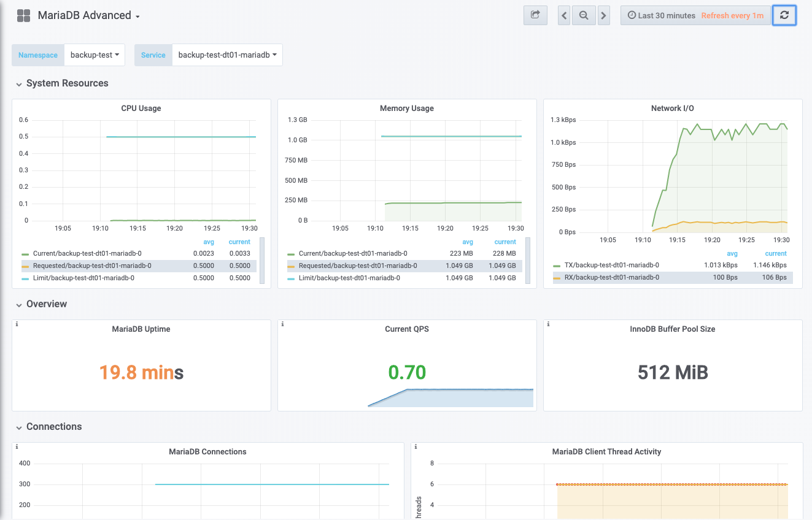Toggle Memory Limit/backup-test-dt01-mariadb-0 legend series

point(349,278)
